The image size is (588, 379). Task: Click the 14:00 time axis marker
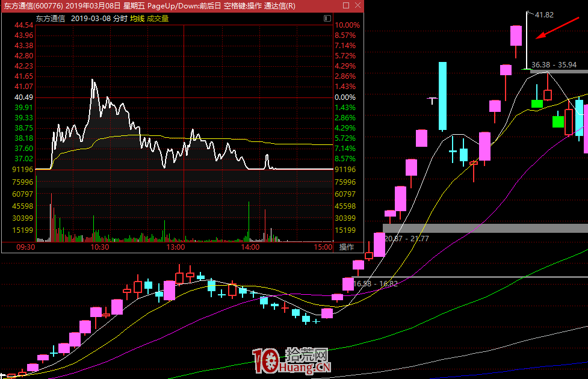coord(250,247)
